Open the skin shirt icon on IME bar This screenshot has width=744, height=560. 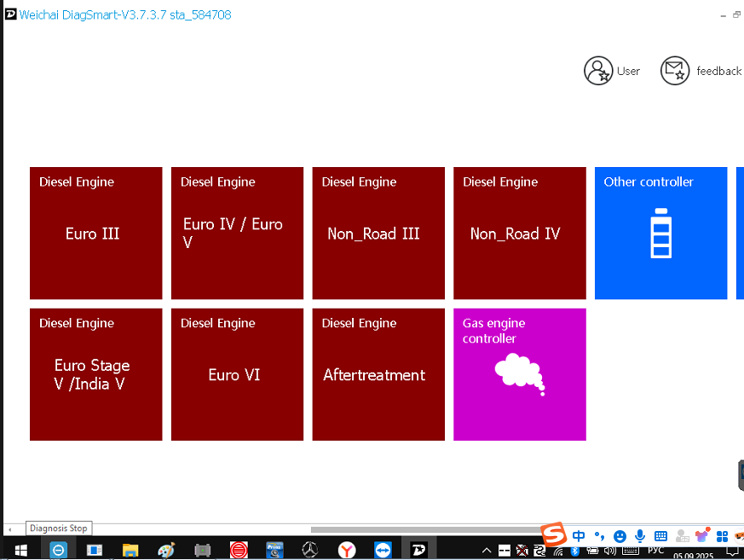click(702, 536)
